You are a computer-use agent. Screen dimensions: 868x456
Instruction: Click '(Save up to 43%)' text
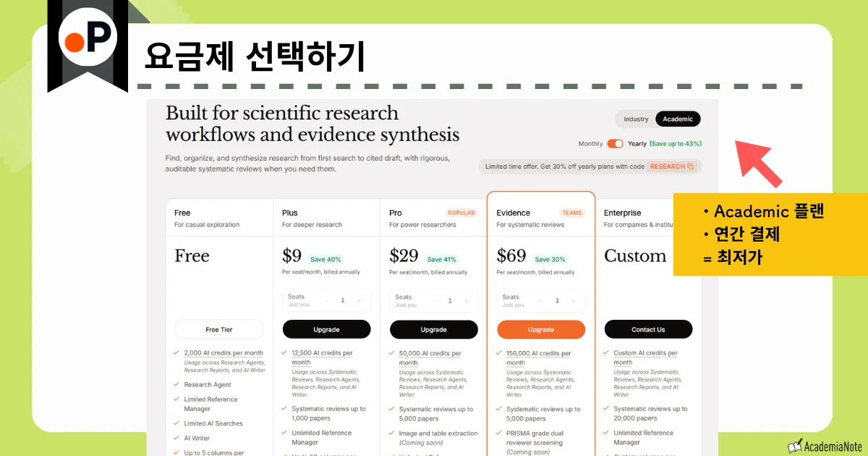click(x=676, y=143)
